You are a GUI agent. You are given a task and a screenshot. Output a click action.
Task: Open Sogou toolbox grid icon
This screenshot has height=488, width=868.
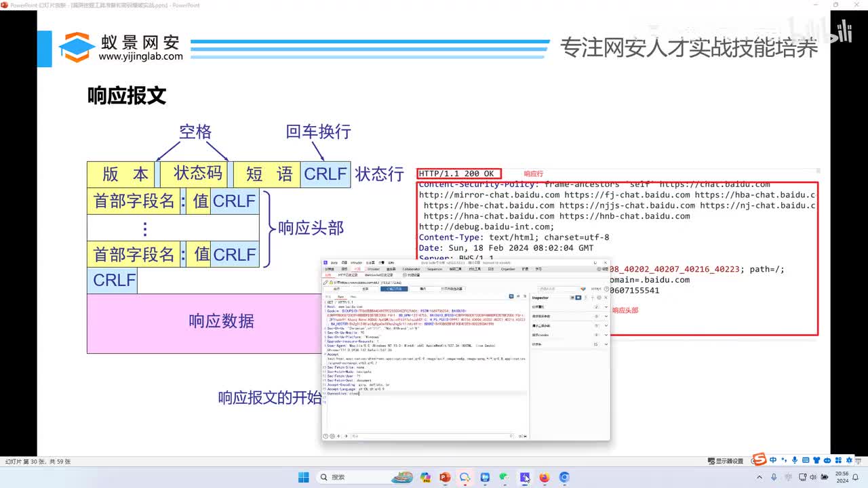coord(838,460)
